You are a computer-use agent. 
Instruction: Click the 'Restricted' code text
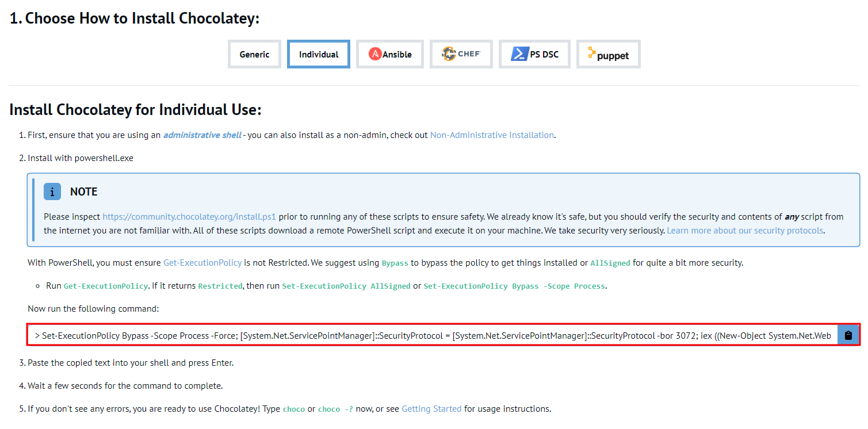[x=220, y=286]
